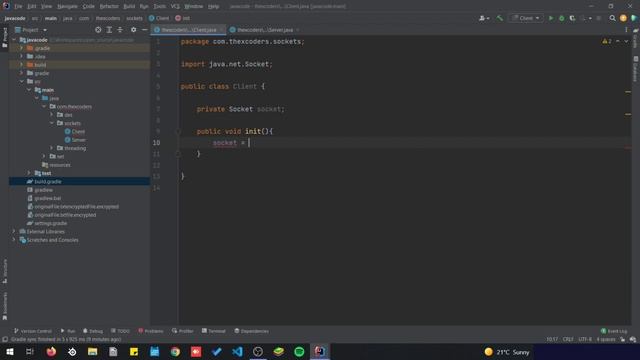
Task: Open the File menu
Action: coord(18,6)
